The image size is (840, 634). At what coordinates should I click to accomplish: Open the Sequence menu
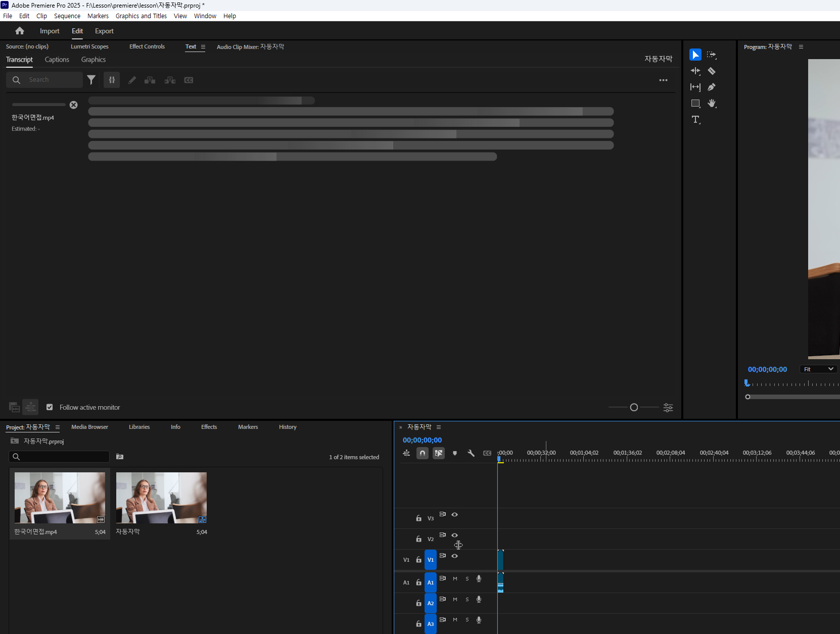67,16
